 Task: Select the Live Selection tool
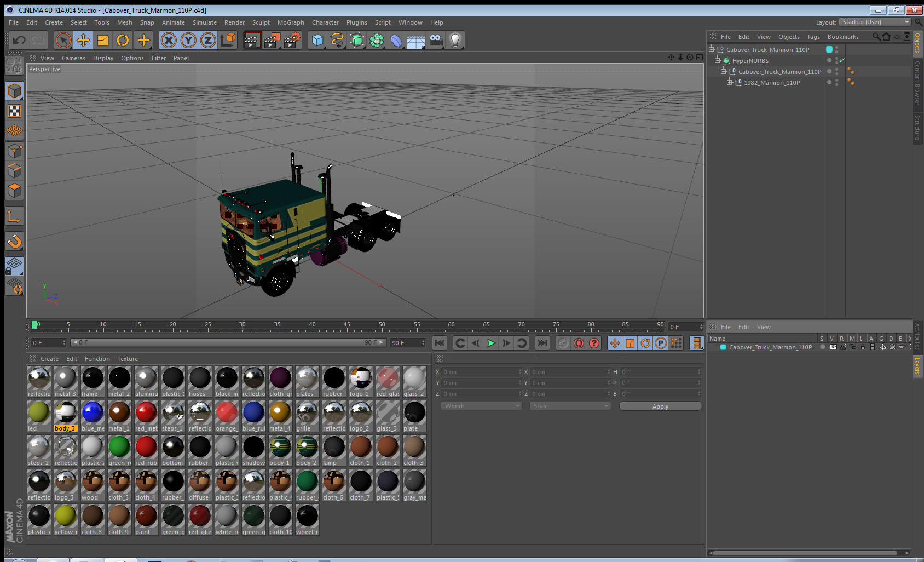pos(63,40)
